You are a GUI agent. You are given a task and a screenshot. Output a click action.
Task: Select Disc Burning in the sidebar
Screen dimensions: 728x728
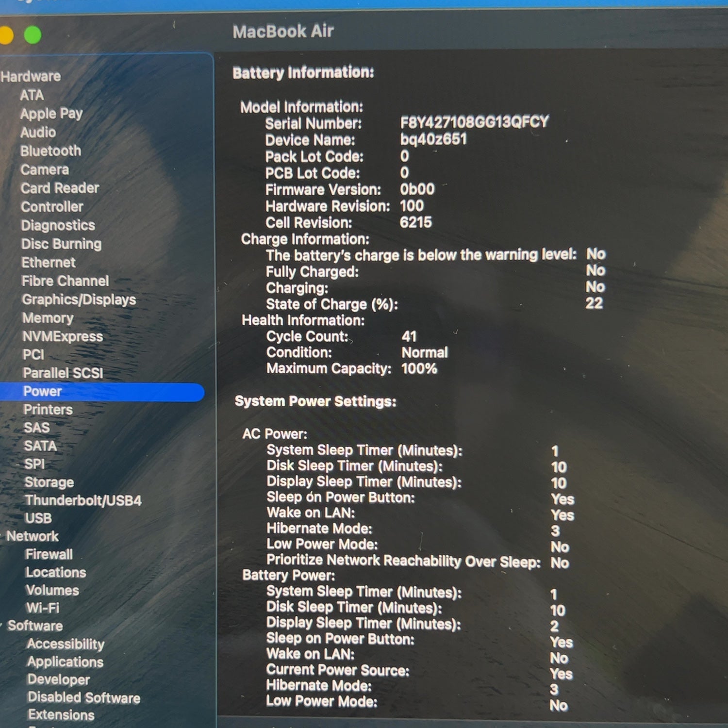pyautogui.click(x=61, y=244)
